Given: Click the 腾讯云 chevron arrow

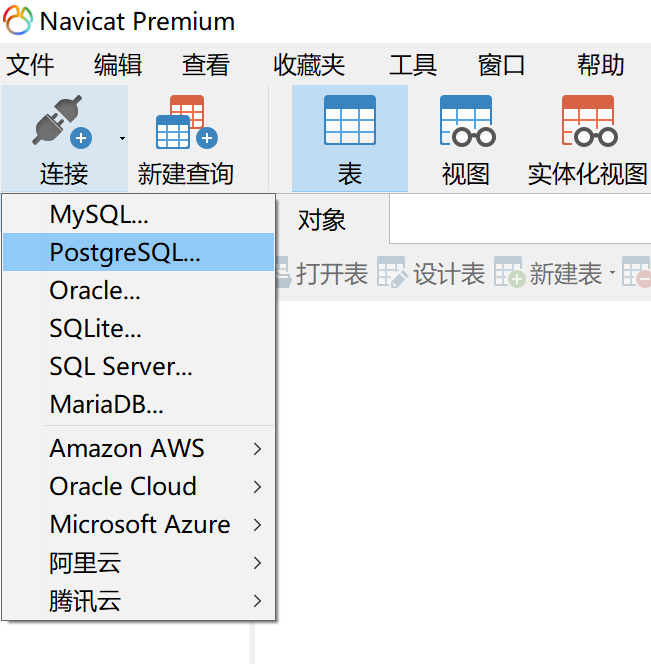Looking at the screenshot, I should 257,601.
